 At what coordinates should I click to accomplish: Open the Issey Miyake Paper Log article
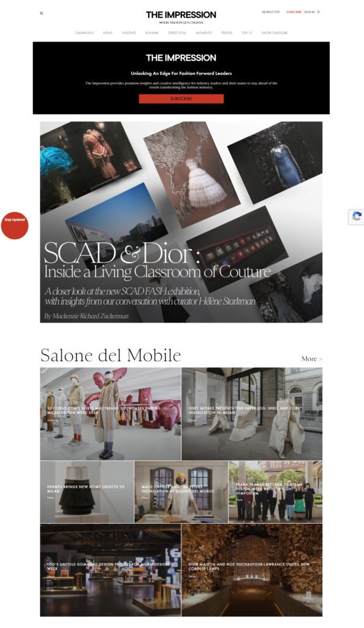coord(252,414)
